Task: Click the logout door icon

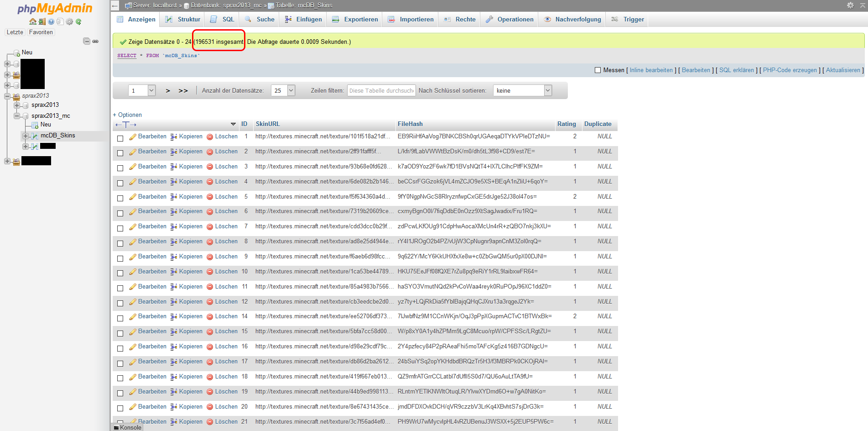Action: [x=42, y=21]
